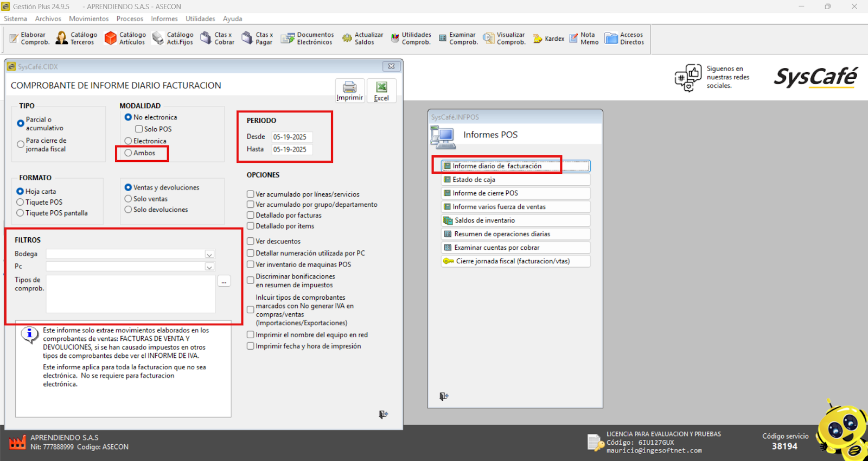Click the Estado de caja report button

515,180
